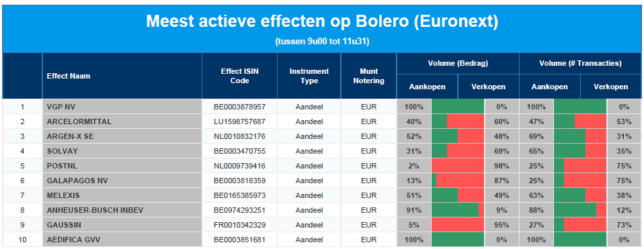Click ISIN code FR0010342329 for GAUSSIN

point(239,225)
